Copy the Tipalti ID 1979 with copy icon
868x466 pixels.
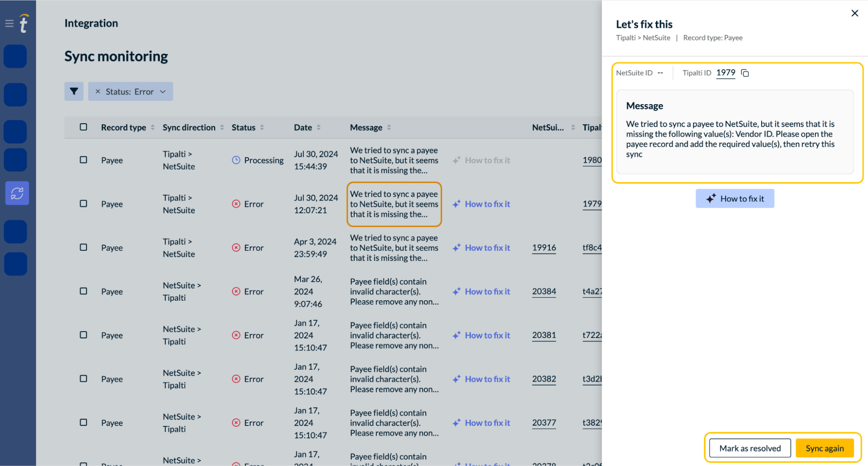coord(745,73)
